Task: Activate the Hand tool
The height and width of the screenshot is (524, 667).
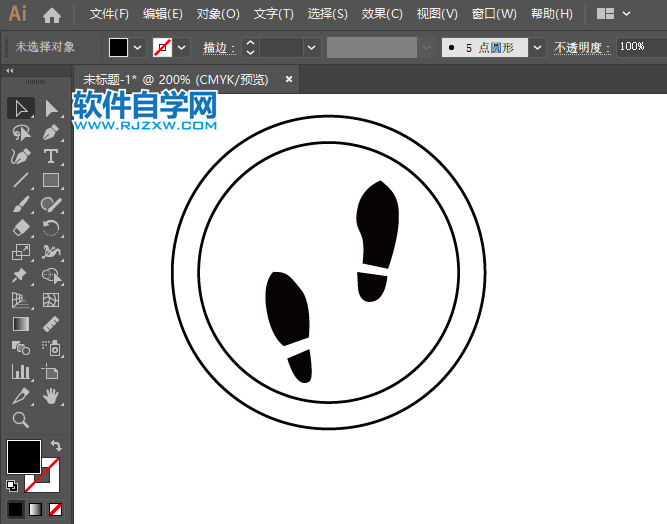Action: tap(51, 396)
